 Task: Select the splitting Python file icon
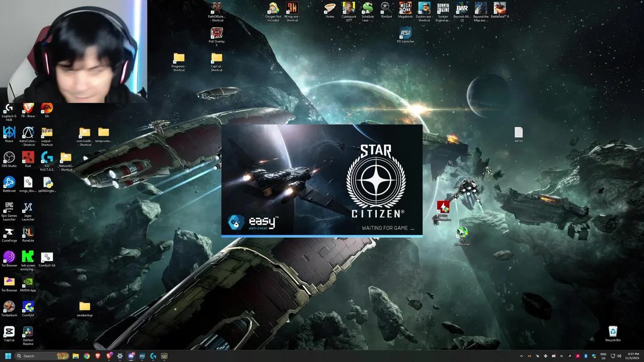[x=47, y=185]
